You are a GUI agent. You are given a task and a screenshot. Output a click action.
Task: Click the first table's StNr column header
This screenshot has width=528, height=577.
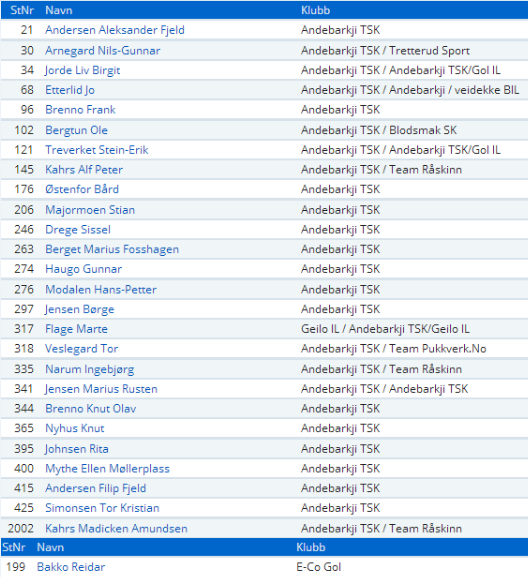click(x=22, y=10)
